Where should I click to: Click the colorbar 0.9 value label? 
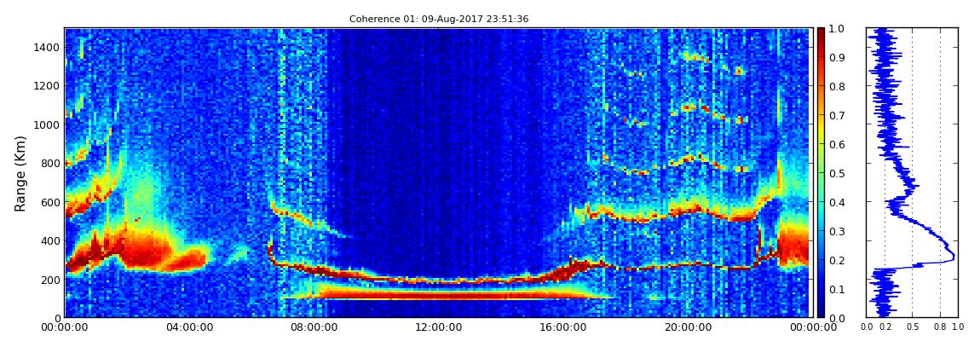point(839,57)
